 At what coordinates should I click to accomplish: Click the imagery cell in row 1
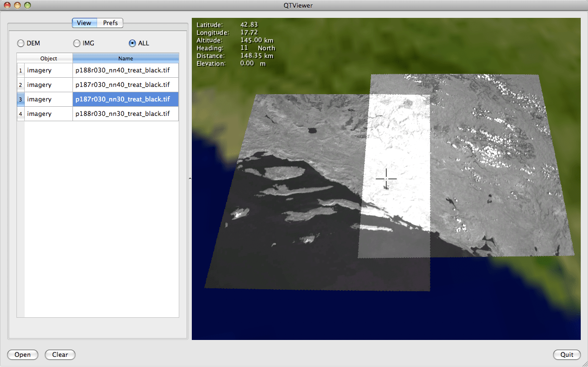(48, 70)
